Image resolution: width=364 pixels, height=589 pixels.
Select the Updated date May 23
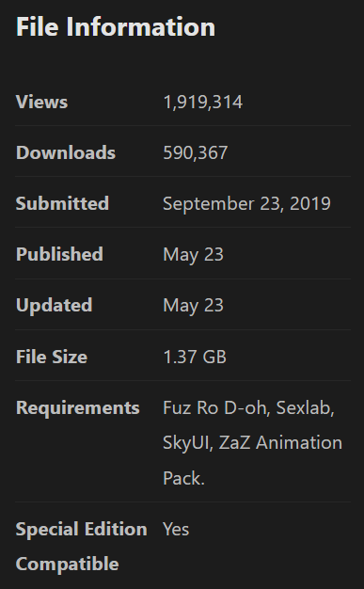click(x=193, y=306)
